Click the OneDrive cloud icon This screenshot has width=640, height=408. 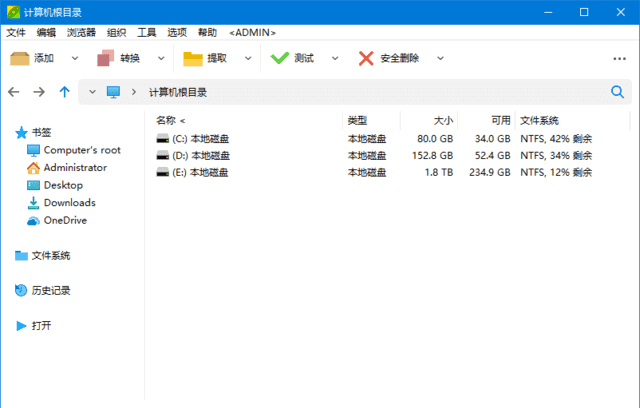(x=33, y=221)
